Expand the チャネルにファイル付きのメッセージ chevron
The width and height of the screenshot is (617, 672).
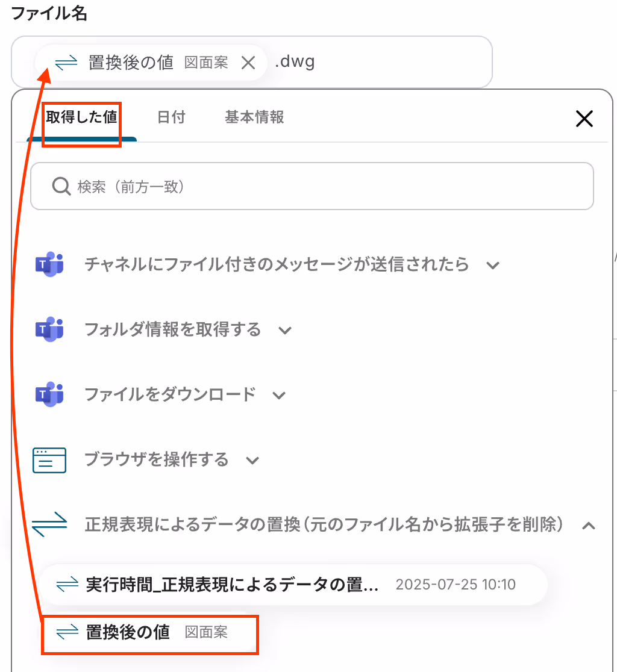coord(493,266)
